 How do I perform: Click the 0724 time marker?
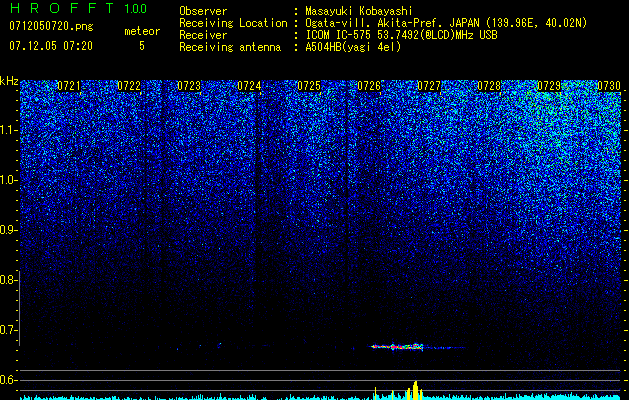pos(249,86)
